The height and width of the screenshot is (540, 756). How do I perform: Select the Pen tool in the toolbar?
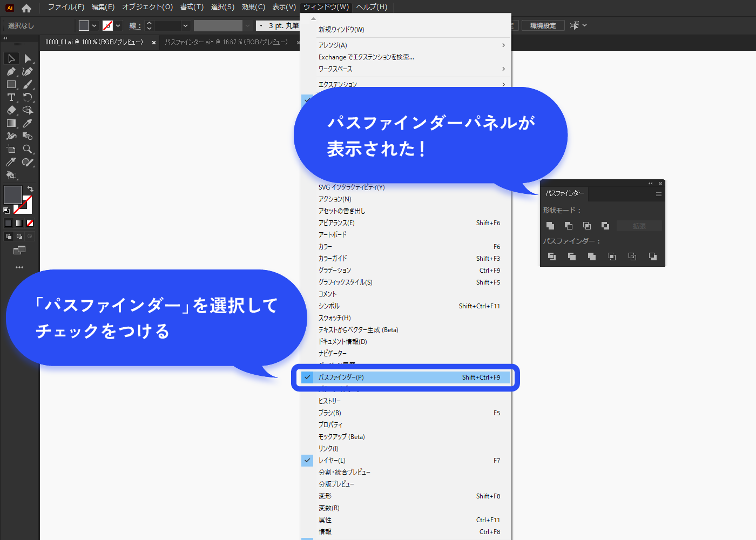11,71
